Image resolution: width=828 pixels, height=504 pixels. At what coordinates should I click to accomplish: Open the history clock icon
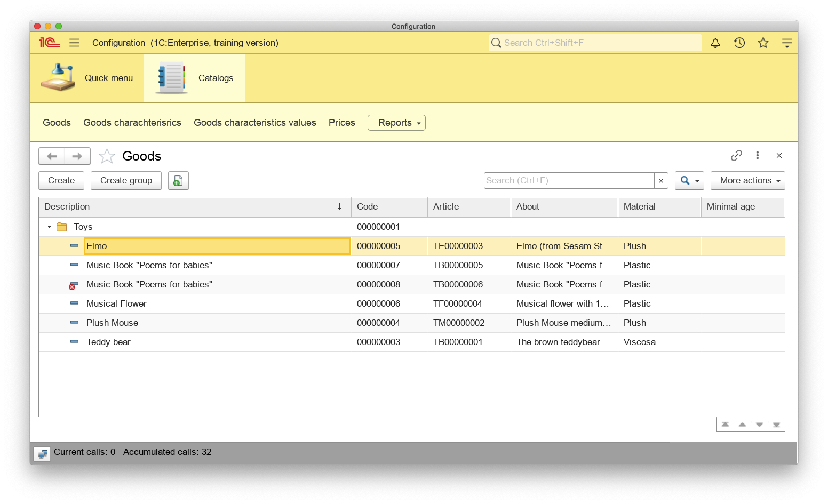tap(739, 43)
